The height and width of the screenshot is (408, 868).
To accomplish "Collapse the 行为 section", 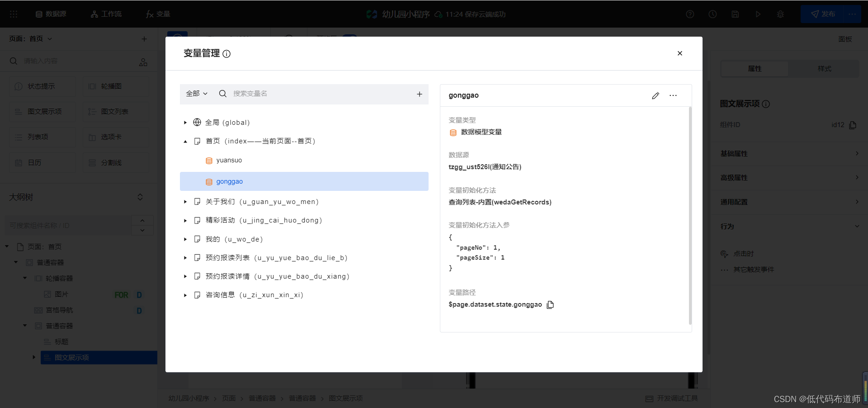I will (789, 227).
